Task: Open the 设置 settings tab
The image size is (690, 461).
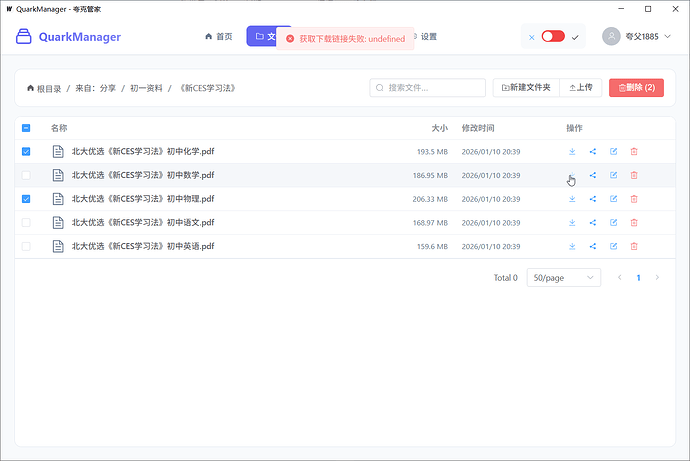Action: pyautogui.click(x=429, y=37)
